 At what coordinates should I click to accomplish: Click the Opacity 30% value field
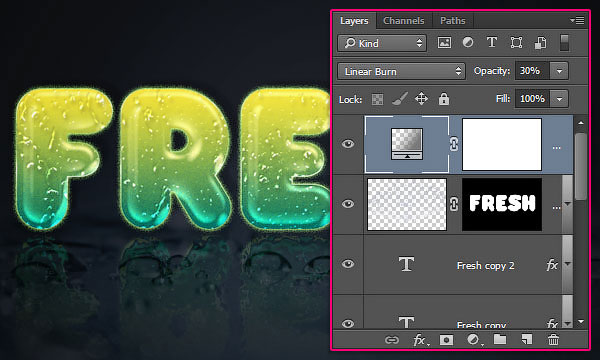click(x=532, y=71)
